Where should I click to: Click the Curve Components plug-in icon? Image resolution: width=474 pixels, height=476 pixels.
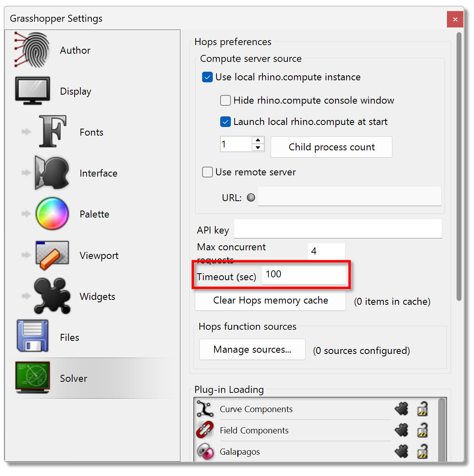coord(205,409)
